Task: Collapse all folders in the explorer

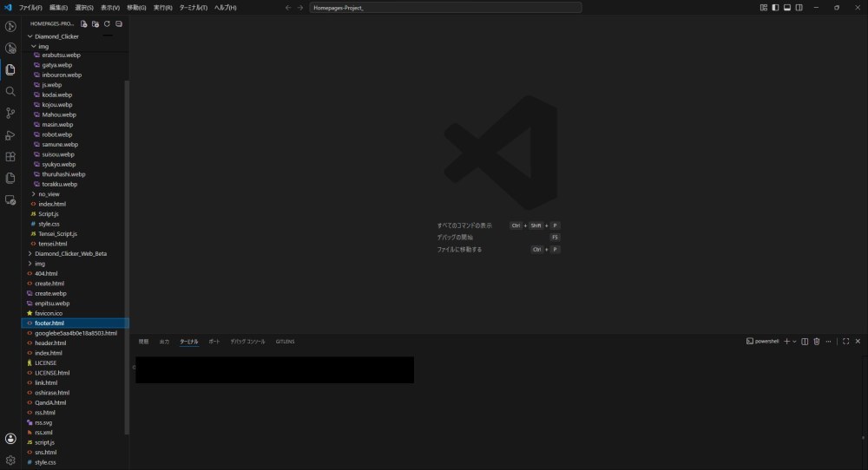Action: (118, 23)
